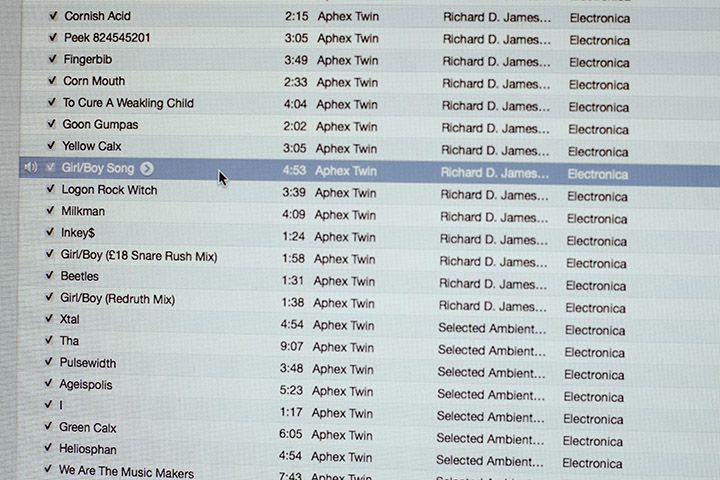Click Aphex Twin artist in Tha row
The height and width of the screenshot is (480, 720).
[343, 348]
